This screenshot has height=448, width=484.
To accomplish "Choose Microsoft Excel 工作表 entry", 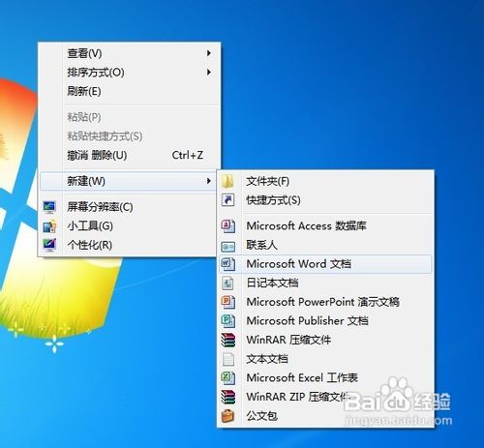I will click(x=325, y=377).
